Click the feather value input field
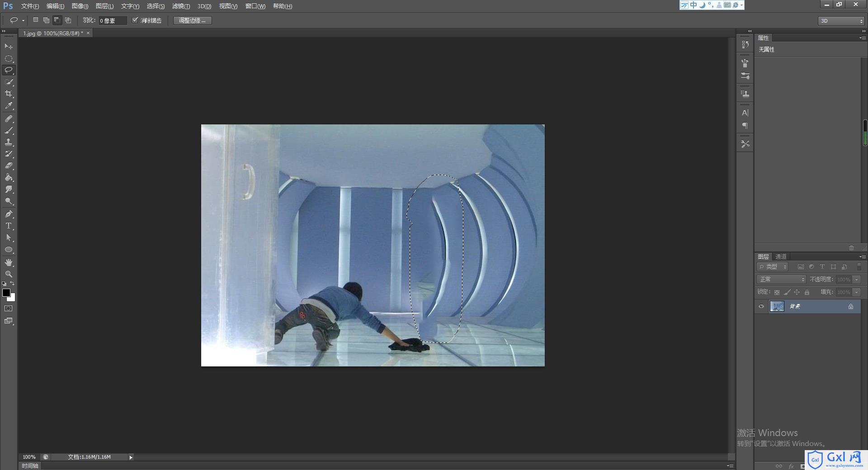 pyautogui.click(x=113, y=20)
